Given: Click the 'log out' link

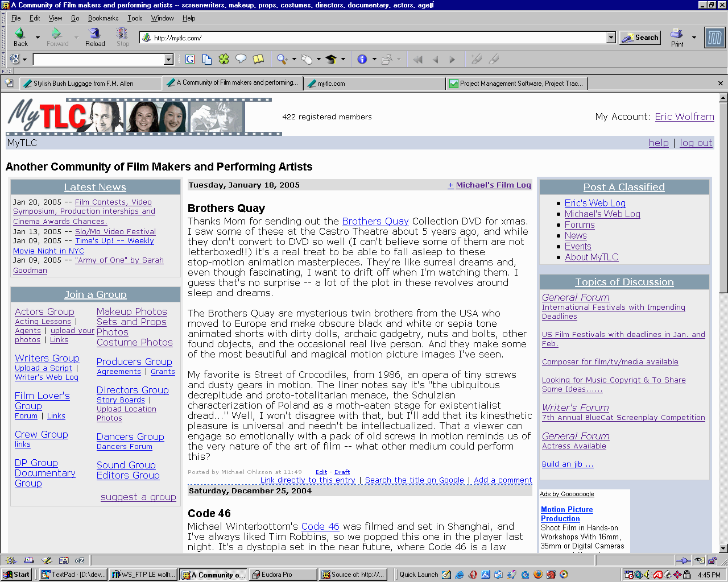Looking at the screenshot, I should click(696, 143).
